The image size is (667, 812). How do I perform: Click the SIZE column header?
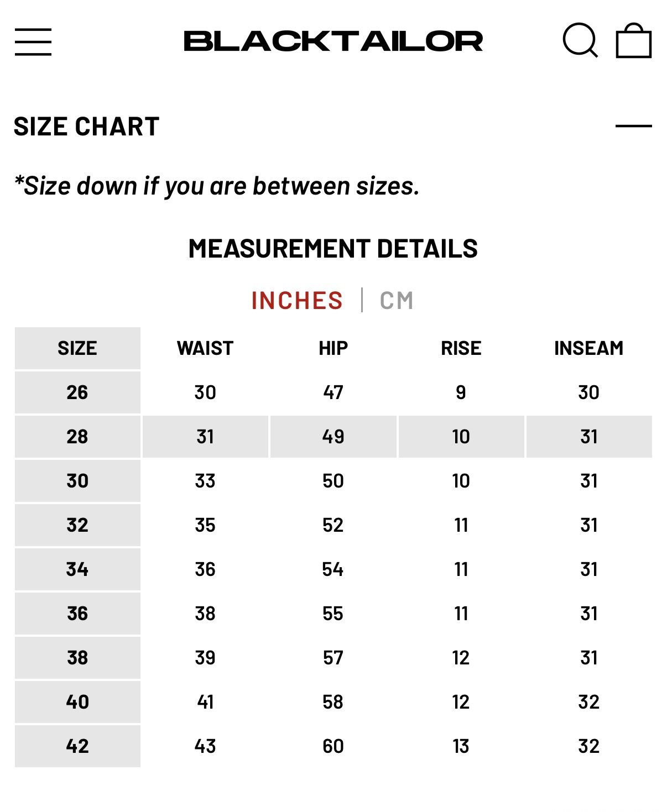[77, 348]
